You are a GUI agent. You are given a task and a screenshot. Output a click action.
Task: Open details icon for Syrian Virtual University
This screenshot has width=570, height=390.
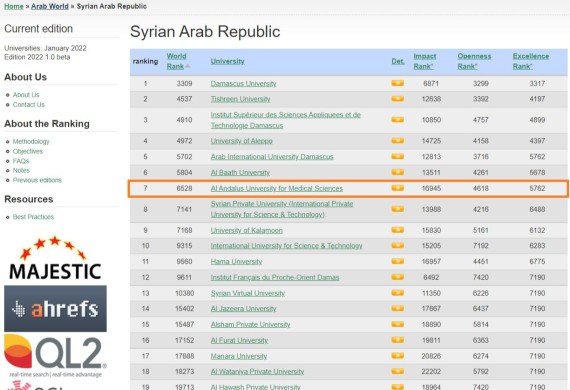[x=397, y=293]
